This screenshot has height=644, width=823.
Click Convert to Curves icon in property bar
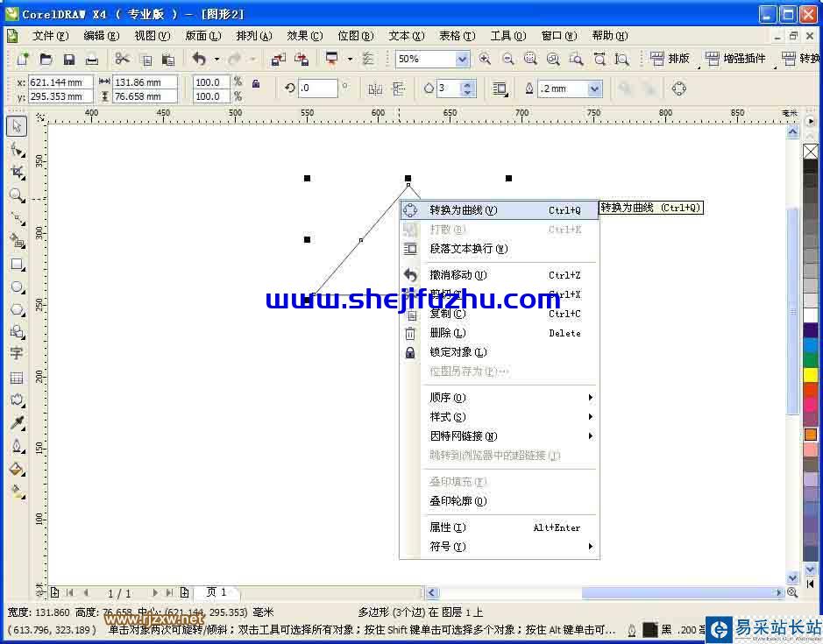point(678,88)
